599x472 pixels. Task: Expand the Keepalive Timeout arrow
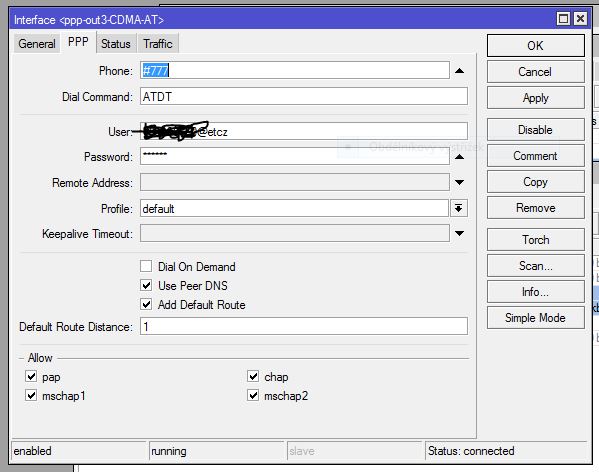tap(459, 233)
